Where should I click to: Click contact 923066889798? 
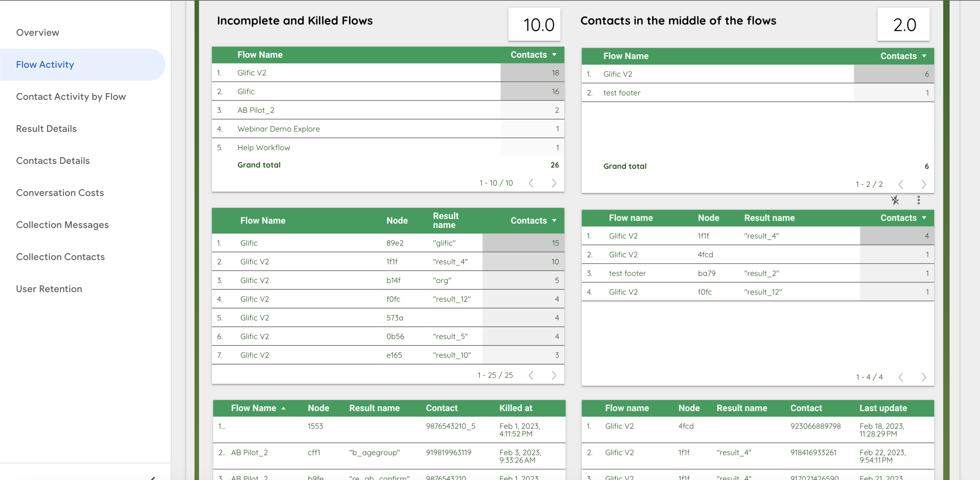(815, 426)
